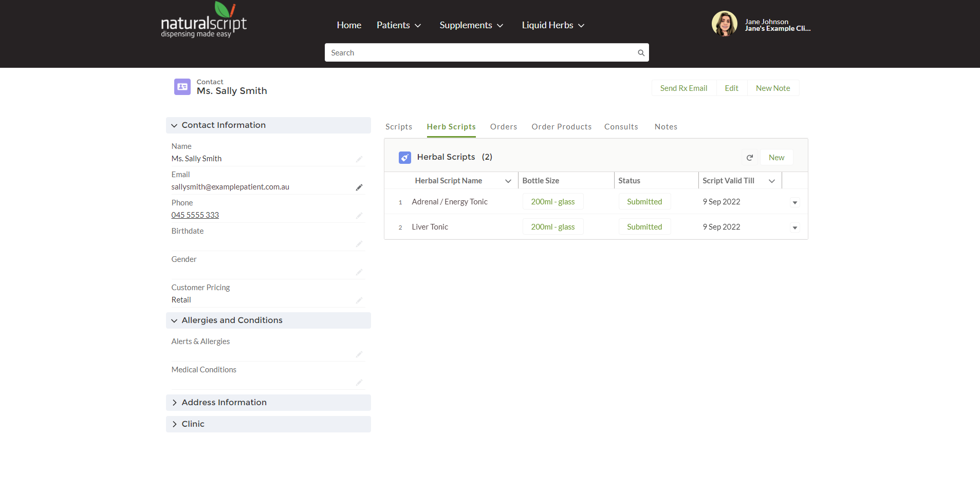
Task: Open Jane Johnson's profile avatar
Action: pyautogui.click(x=724, y=24)
